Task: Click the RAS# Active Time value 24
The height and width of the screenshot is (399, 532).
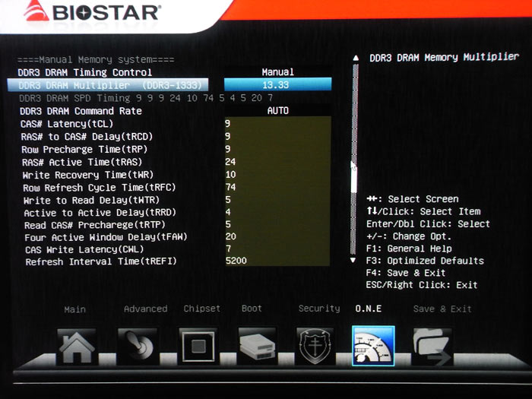Action: pyautogui.click(x=230, y=162)
